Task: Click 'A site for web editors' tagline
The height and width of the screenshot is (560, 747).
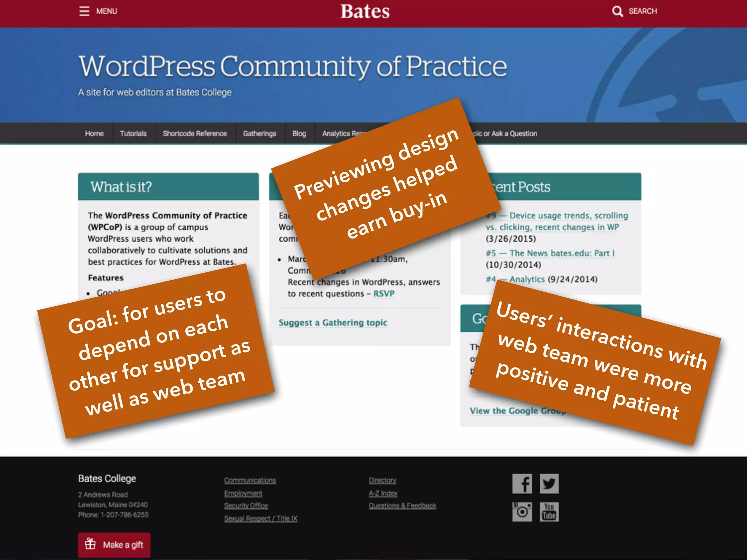Action: [155, 92]
